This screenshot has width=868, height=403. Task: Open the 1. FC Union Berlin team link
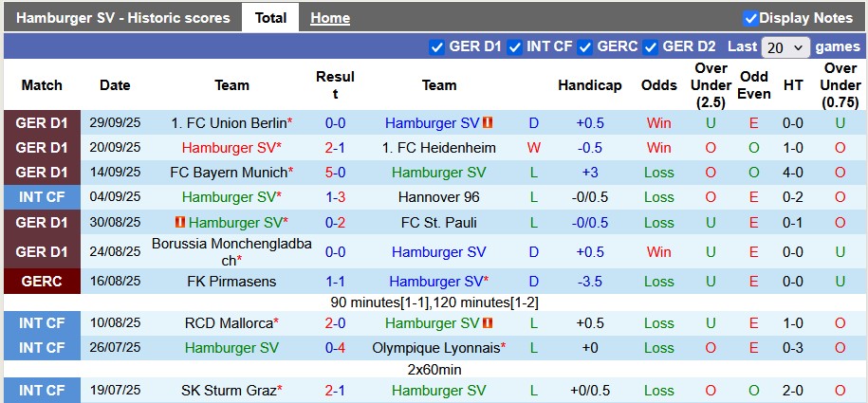(x=228, y=123)
